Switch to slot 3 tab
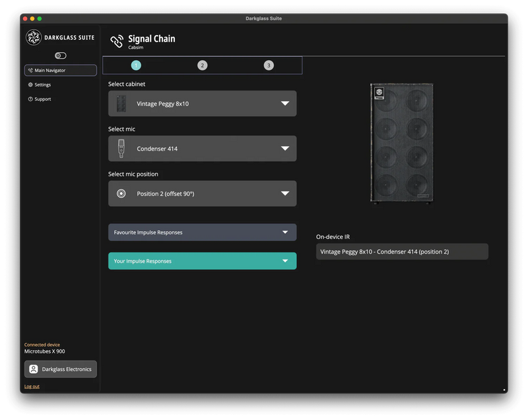528x420 pixels. pyautogui.click(x=269, y=65)
